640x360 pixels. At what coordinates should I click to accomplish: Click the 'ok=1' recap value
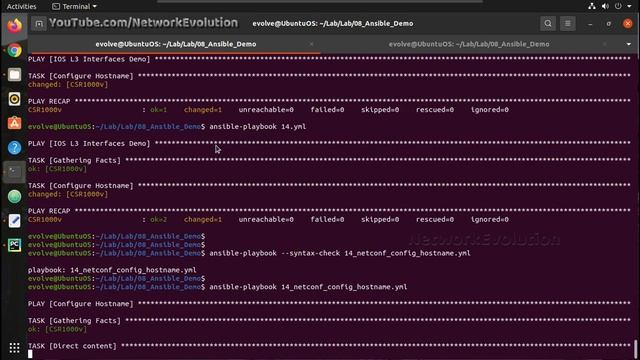click(x=158, y=109)
